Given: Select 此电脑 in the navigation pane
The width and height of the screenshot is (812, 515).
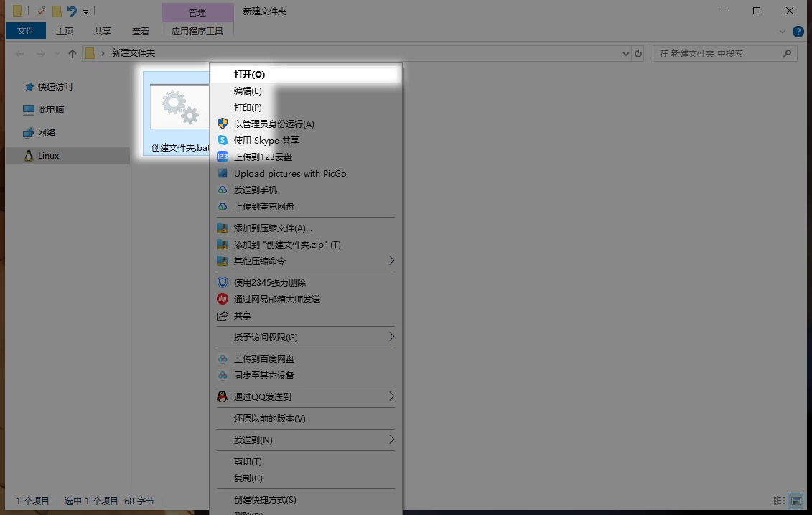Looking at the screenshot, I should pos(50,110).
